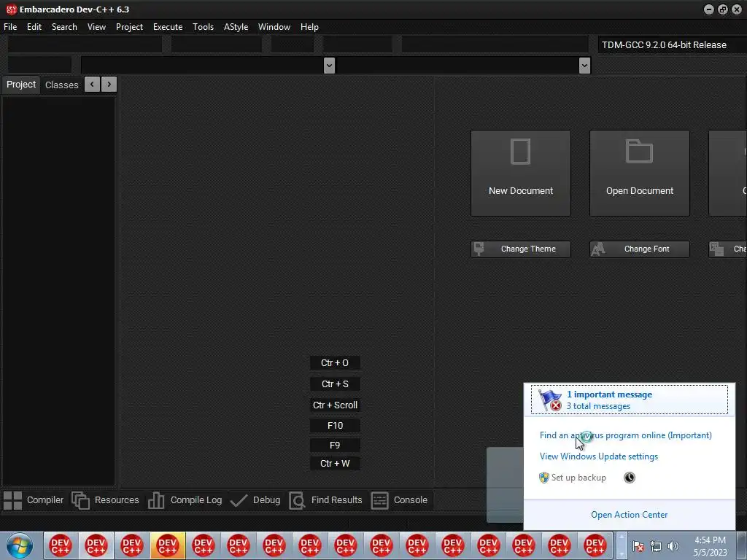Open the Windows Start menu
Image resolution: width=747 pixels, height=560 pixels.
(x=19, y=545)
